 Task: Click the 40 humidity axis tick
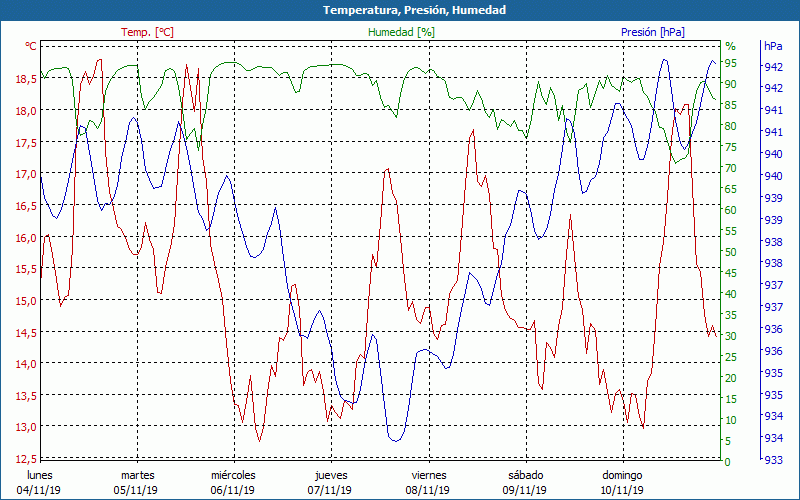point(731,294)
